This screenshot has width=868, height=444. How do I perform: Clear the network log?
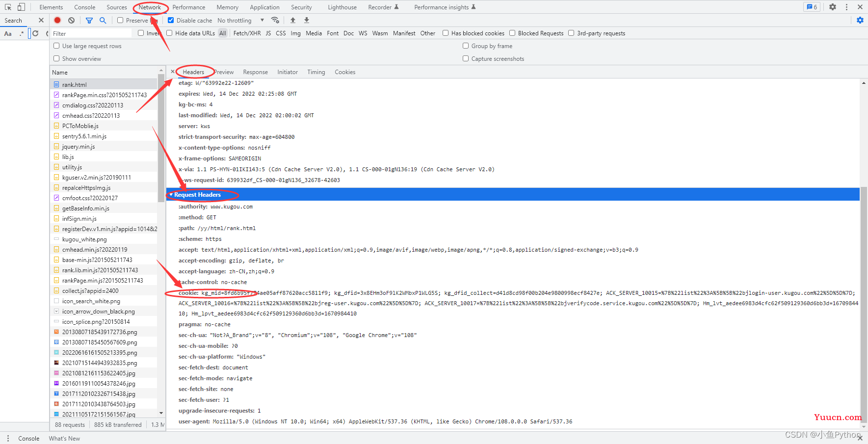[72, 20]
